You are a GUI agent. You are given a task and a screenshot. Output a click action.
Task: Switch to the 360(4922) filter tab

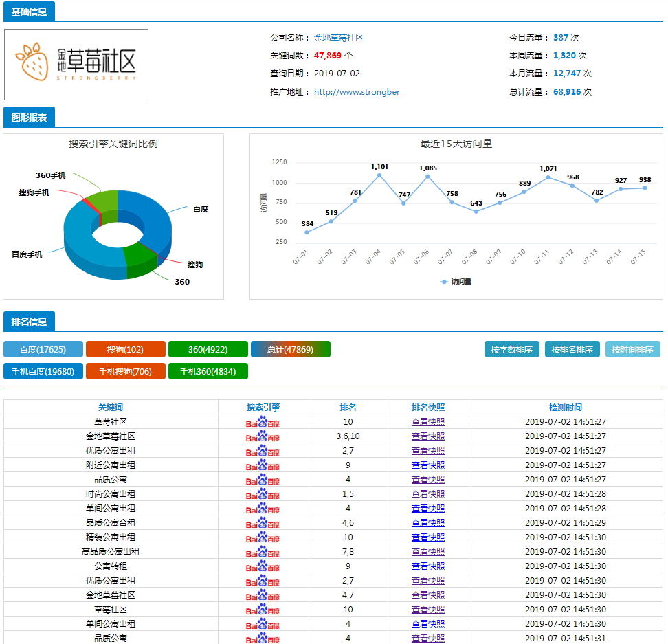click(208, 349)
